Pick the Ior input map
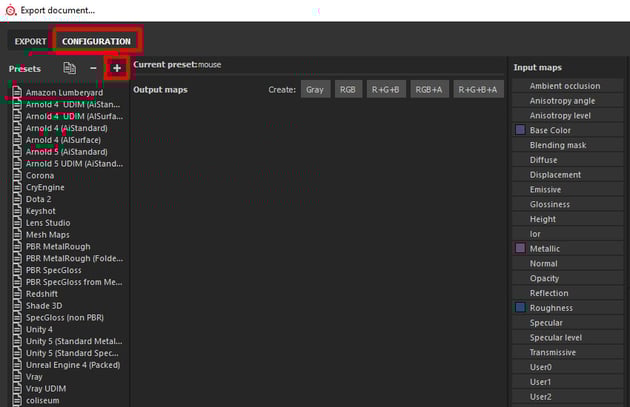The image size is (630, 407). [x=568, y=234]
